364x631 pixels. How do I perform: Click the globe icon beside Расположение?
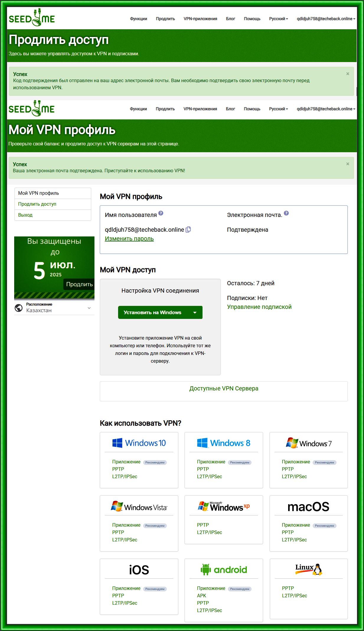pyautogui.click(x=19, y=308)
